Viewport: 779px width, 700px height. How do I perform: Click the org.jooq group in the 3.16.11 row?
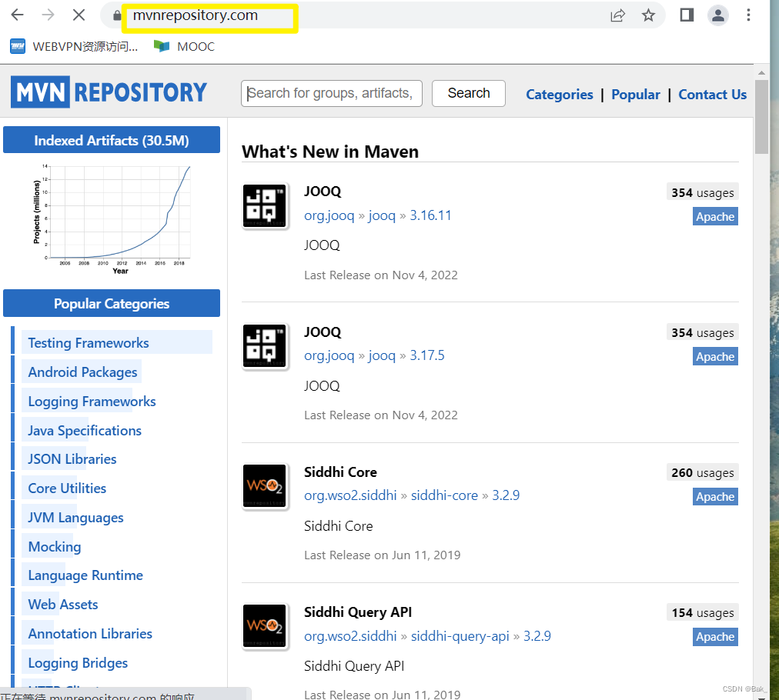point(329,215)
